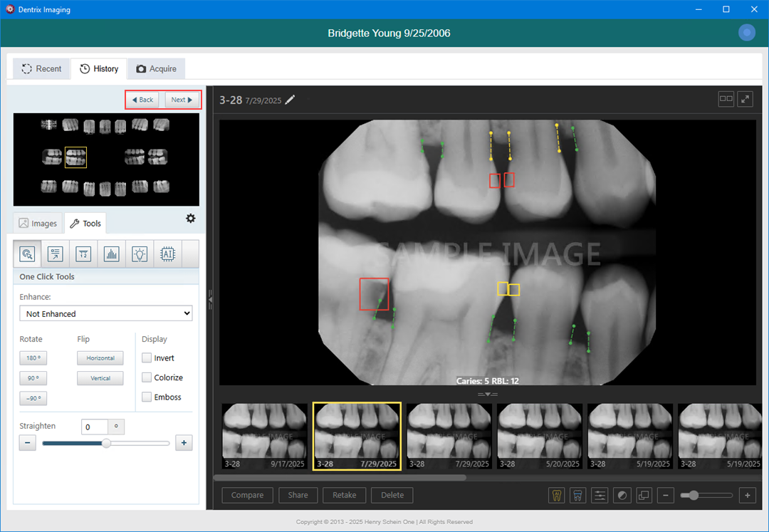The width and height of the screenshot is (769, 532).
Task: Open the tools settings gear icon
Action: (x=191, y=219)
